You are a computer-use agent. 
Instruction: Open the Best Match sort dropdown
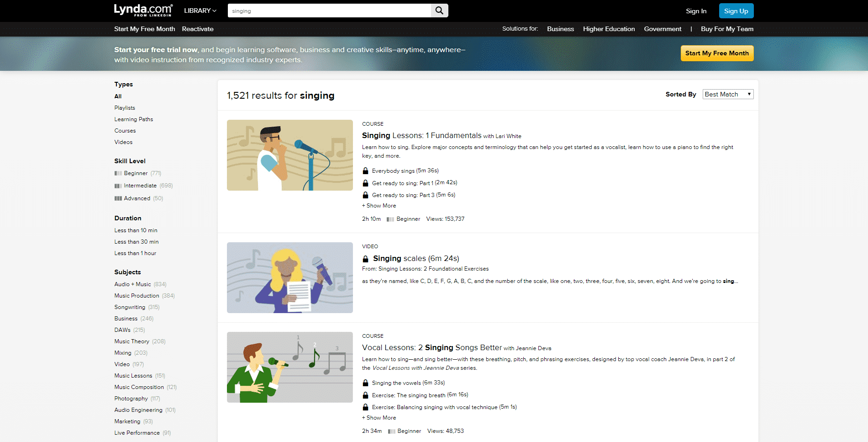point(728,94)
